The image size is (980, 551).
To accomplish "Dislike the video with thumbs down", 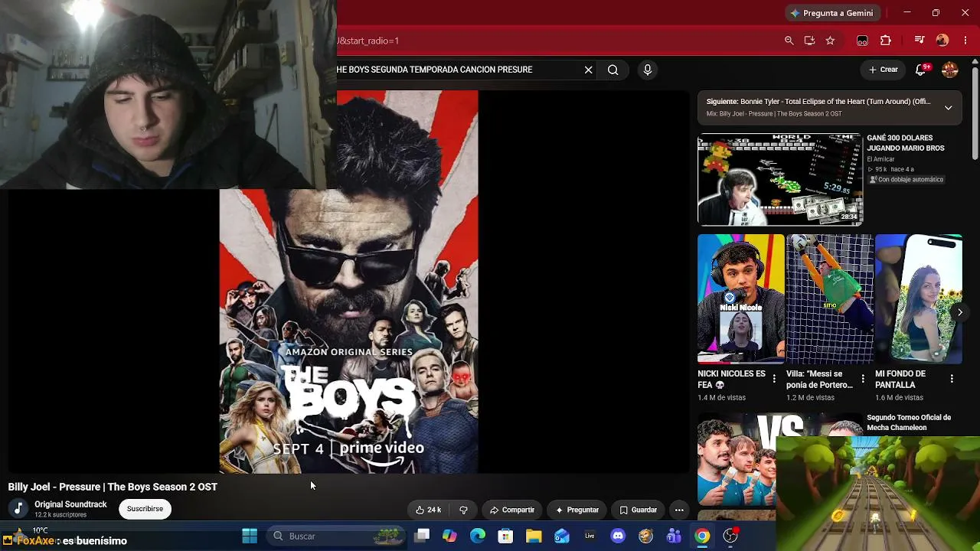I will pos(463,510).
